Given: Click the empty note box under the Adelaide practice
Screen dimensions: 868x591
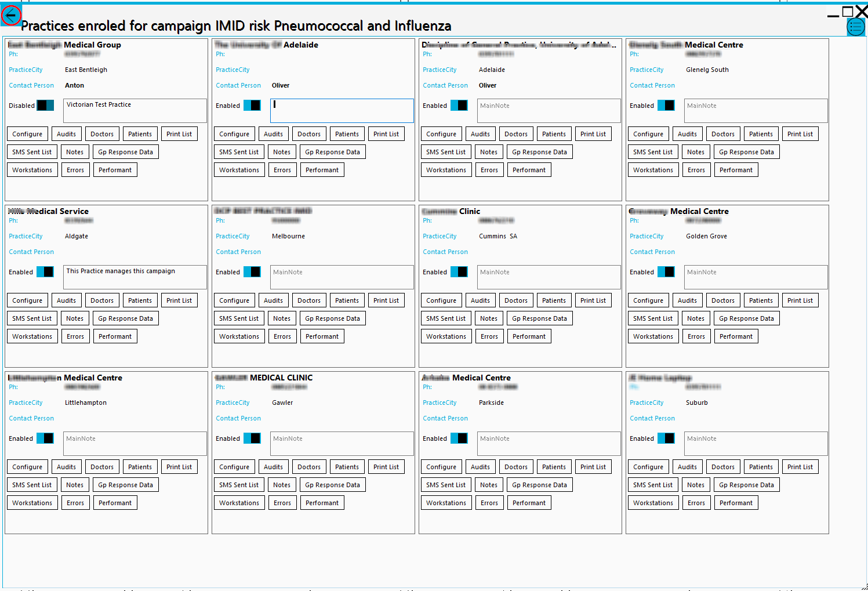Looking at the screenshot, I should coord(342,111).
